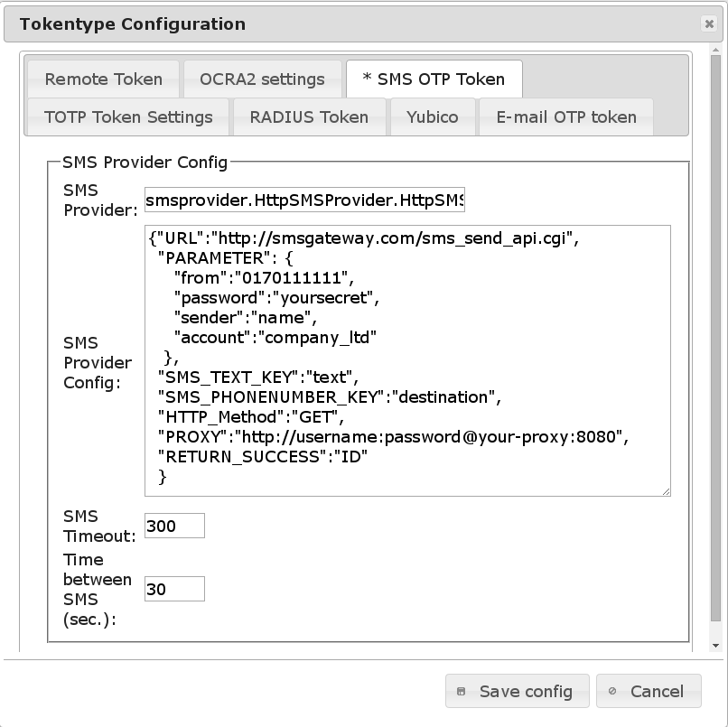Click the textarea resize grip
Screen dimensions: 728x727
pyautogui.click(x=667, y=491)
